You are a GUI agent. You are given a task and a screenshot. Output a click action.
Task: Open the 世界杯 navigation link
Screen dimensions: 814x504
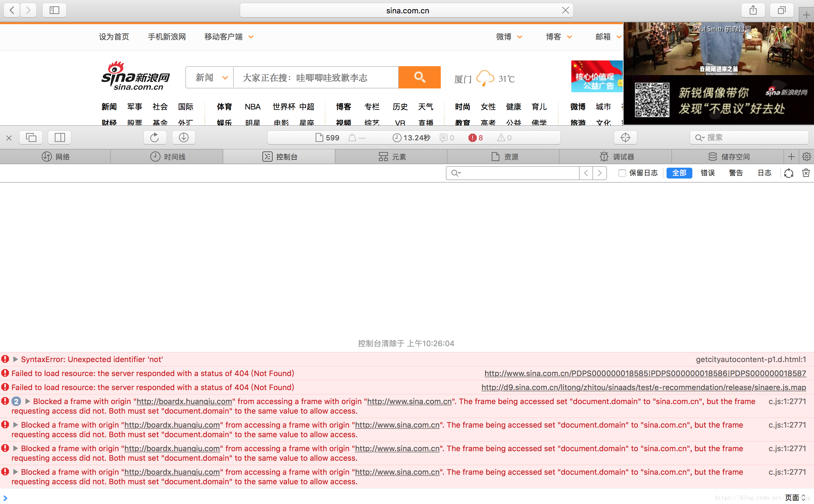[283, 107]
